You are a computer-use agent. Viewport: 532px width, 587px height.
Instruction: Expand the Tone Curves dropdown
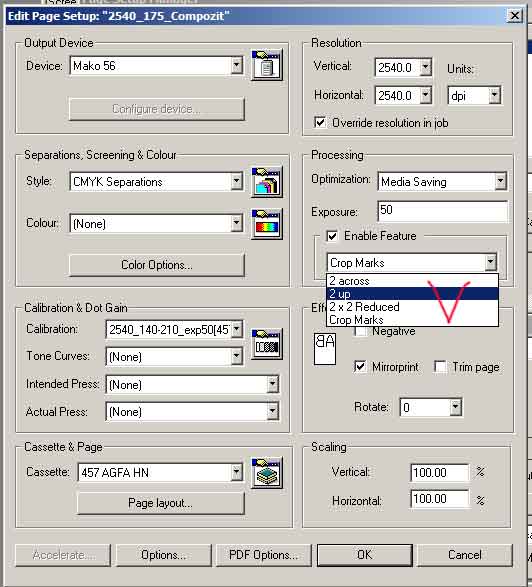236,356
